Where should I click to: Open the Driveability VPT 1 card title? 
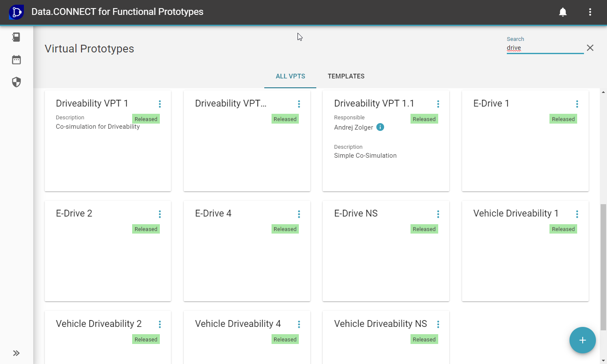[x=92, y=104]
